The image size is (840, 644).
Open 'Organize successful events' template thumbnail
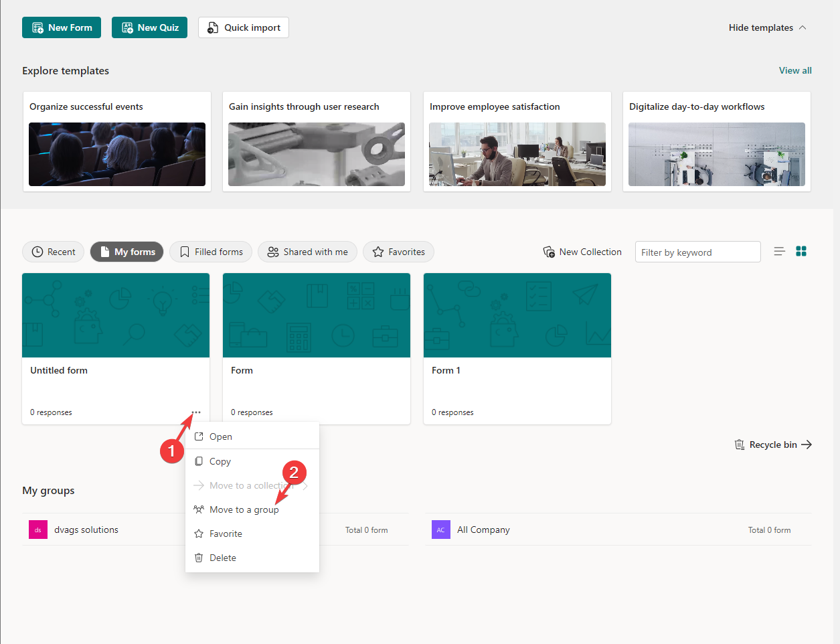click(x=117, y=154)
